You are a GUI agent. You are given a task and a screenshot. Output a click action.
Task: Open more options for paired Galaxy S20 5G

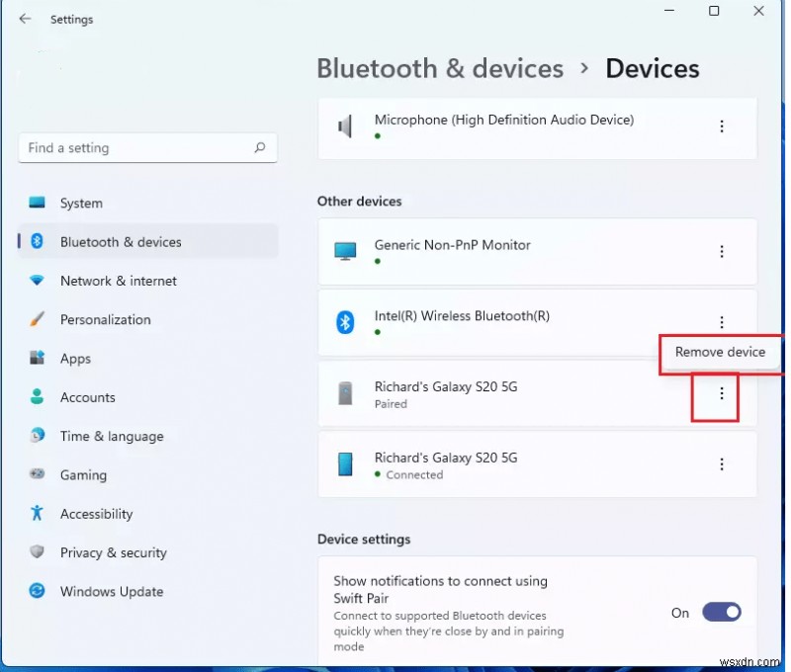coord(722,393)
